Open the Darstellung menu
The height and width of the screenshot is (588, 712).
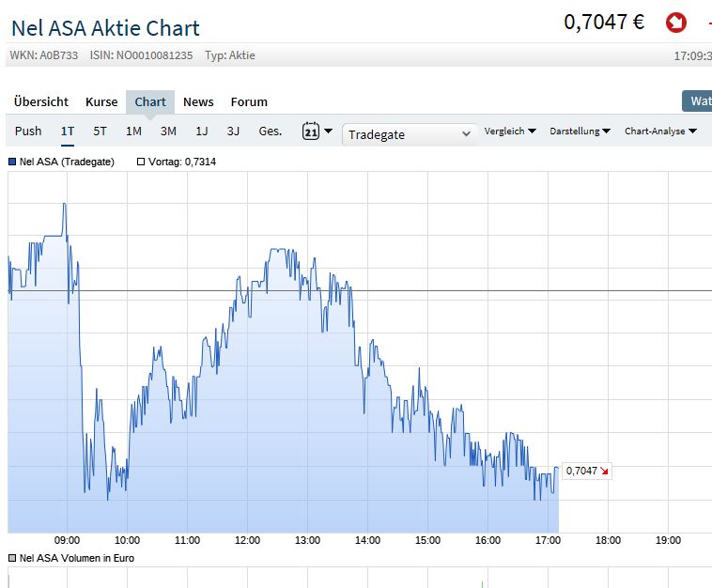tap(580, 132)
